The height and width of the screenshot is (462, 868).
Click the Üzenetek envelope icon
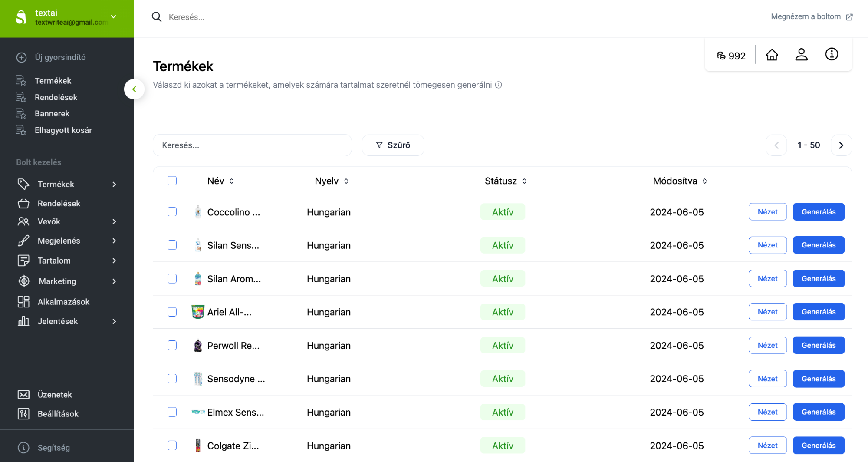pos(23,395)
